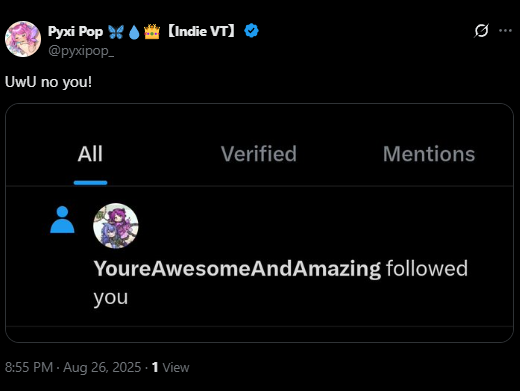Click the blue verified checkmark badge

click(x=251, y=31)
